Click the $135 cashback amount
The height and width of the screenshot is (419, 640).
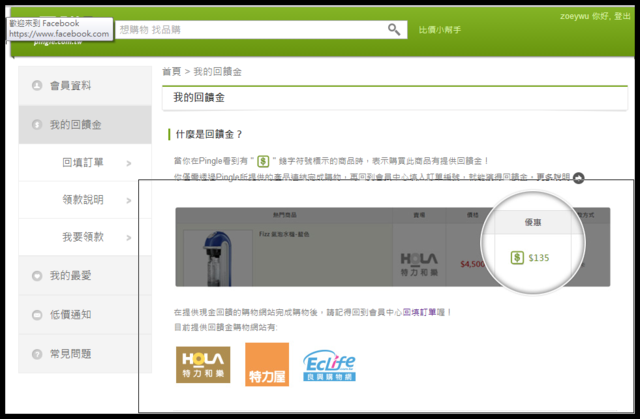click(539, 258)
